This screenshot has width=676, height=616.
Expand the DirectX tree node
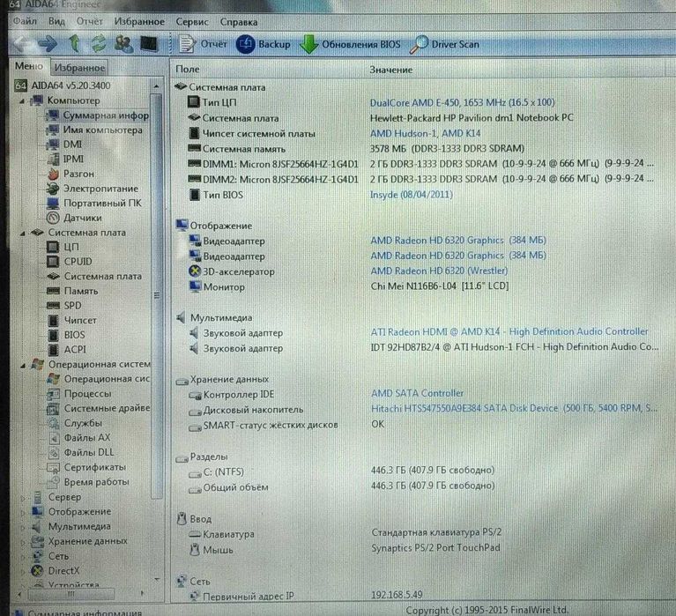tap(23, 572)
